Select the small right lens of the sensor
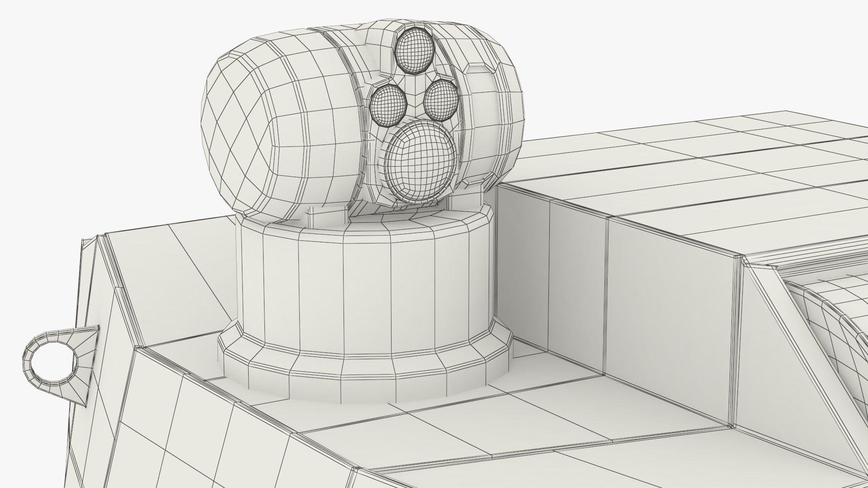868x488 pixels. point(442,101)
